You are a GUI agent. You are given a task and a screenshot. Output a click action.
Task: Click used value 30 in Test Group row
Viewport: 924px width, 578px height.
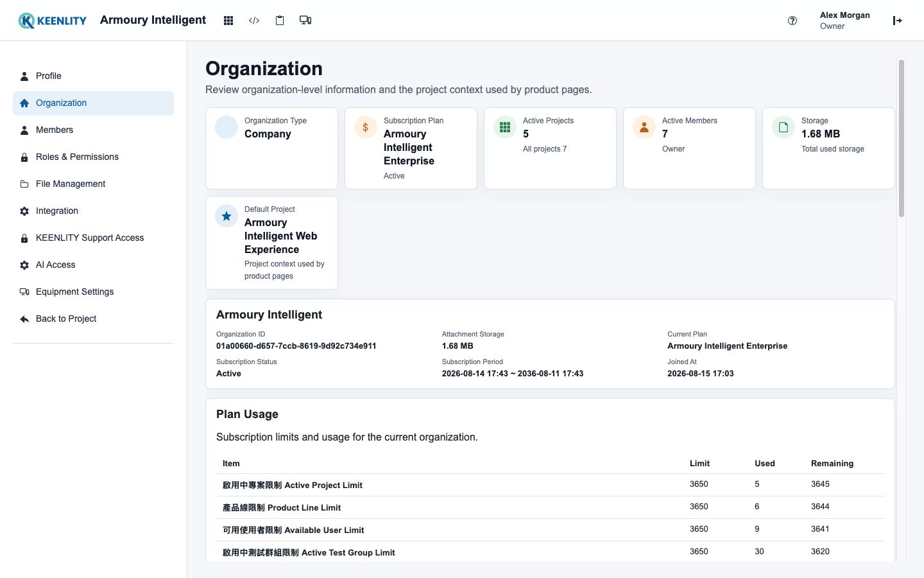pyautogui.click(x=759, y=552)
